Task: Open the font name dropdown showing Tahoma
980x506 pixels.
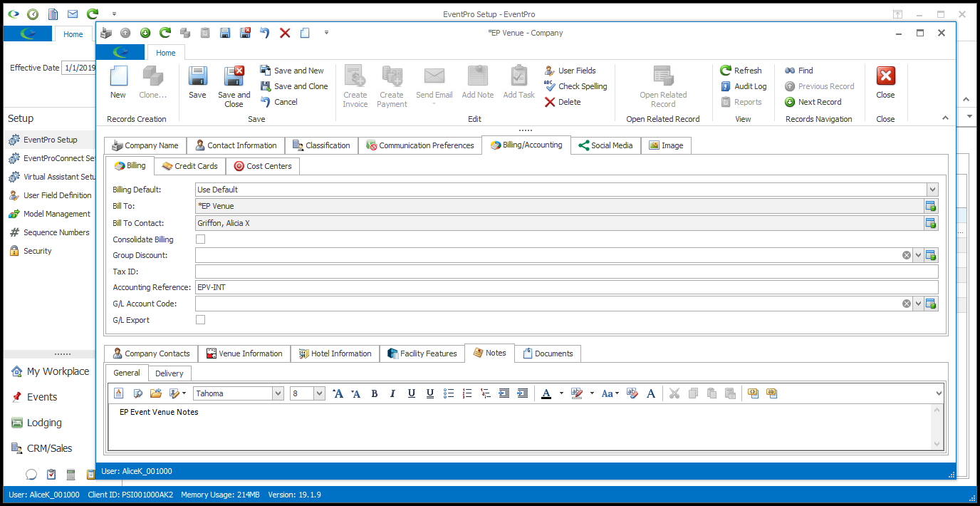Action: 278,393
